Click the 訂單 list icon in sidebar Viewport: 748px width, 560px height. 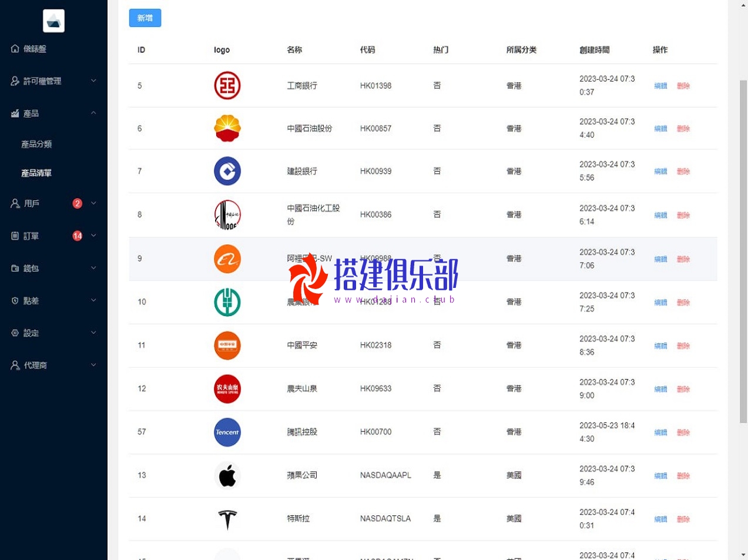[x=15, y=236]
